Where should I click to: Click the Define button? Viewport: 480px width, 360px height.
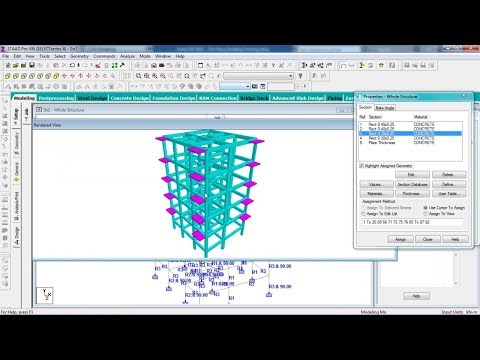(449, 184)
